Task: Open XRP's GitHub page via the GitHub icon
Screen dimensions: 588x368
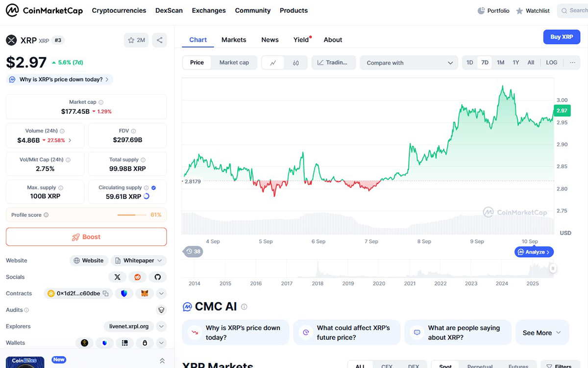Action: (x=157, y=277)
